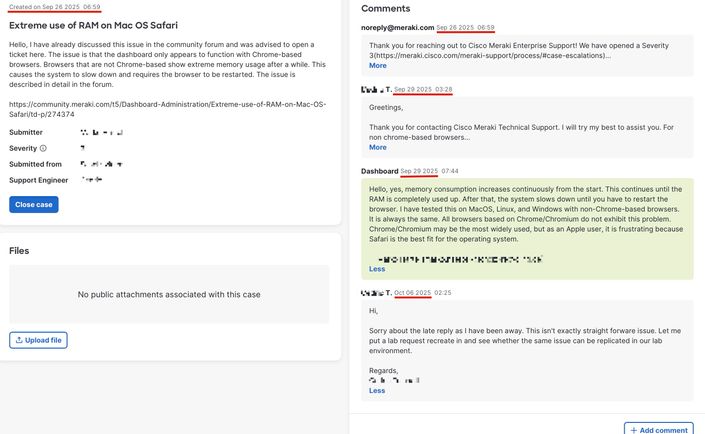Click the Support Engineer field label
705x434 pixels.
pyautogui.click(x=38, y=180)
